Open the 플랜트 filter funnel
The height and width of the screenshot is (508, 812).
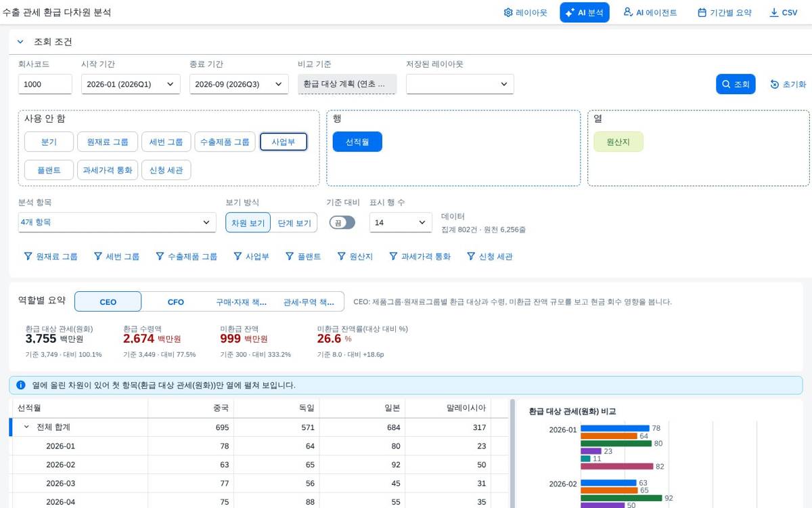tap(290, 256)
